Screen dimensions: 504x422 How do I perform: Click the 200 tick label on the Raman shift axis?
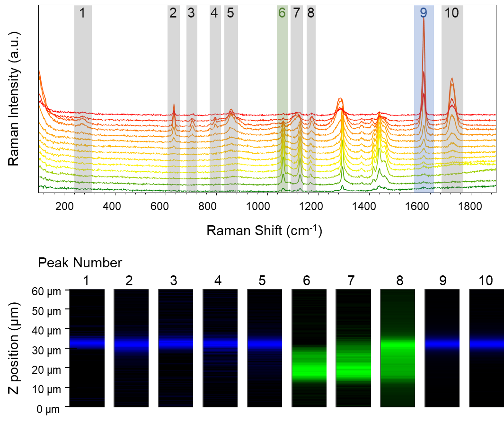click(x=64, y=206)
